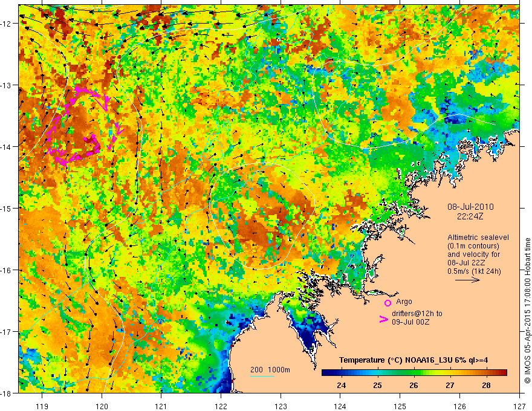Click the color bar label '28'
The height and width of the screenshot is (411, 532).
(486, 385)
